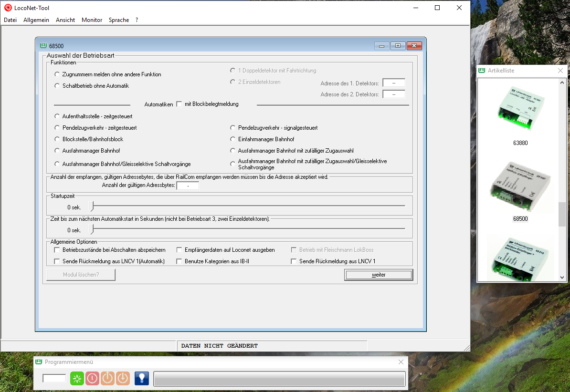This screenshot has height=392, width=570.
Task: Open the Monitor menu
Action: 92,20
